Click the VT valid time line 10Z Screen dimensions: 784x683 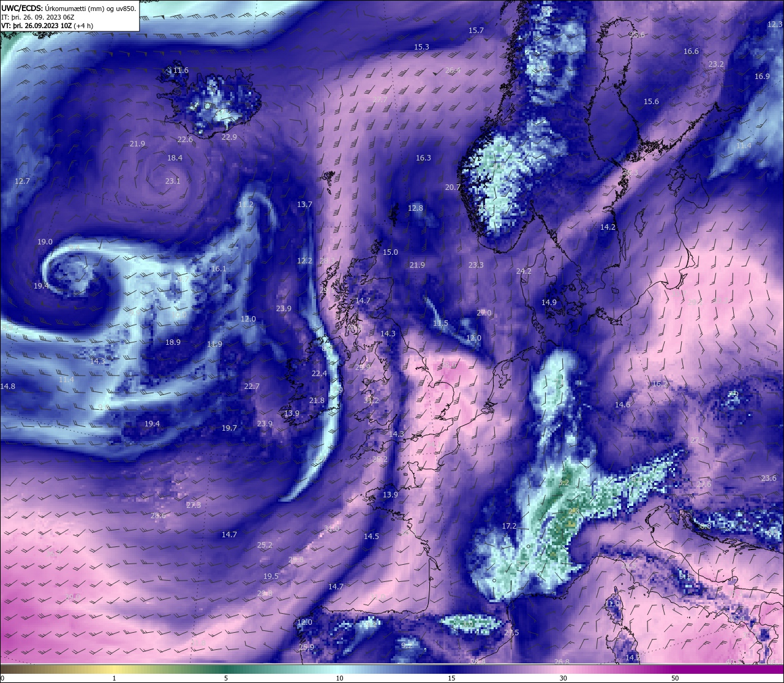pos(47,26)
